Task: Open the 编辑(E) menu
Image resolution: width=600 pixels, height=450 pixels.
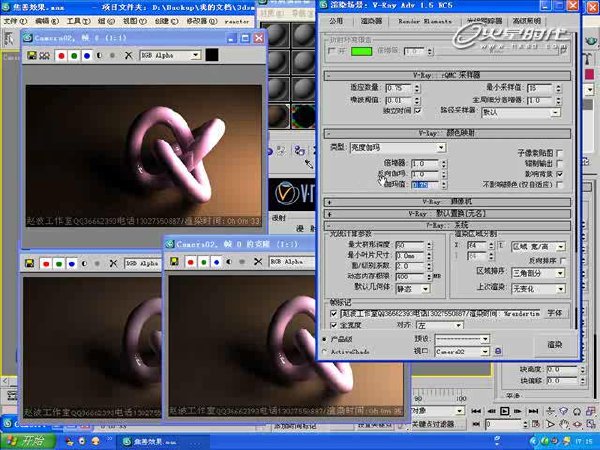Action: pyautogui.click(x=47, y=21)
